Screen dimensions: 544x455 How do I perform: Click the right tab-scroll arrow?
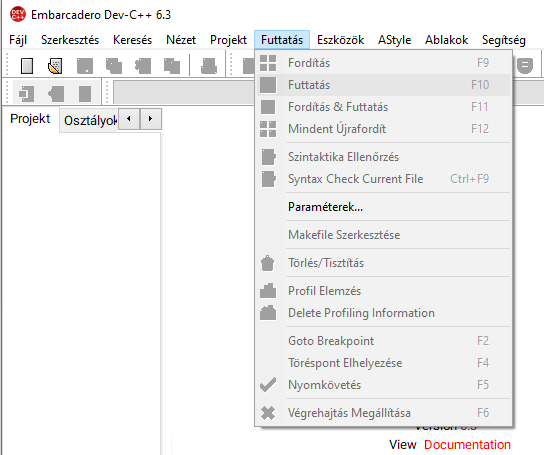(151, 119)
